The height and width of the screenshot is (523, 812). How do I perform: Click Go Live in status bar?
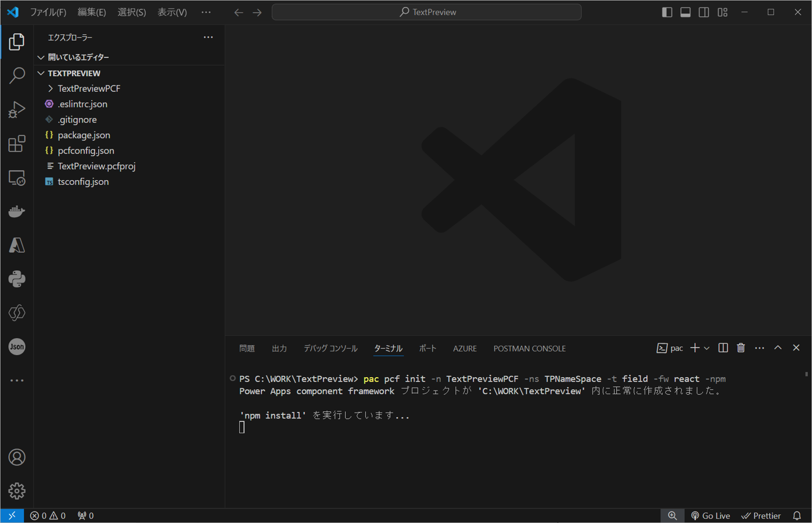[x=710, y=515]
